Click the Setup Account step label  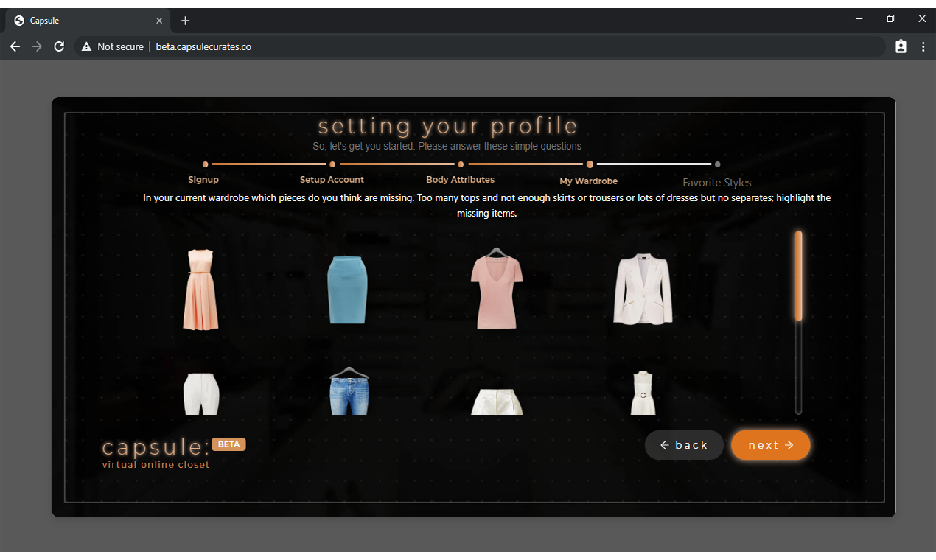332,179
